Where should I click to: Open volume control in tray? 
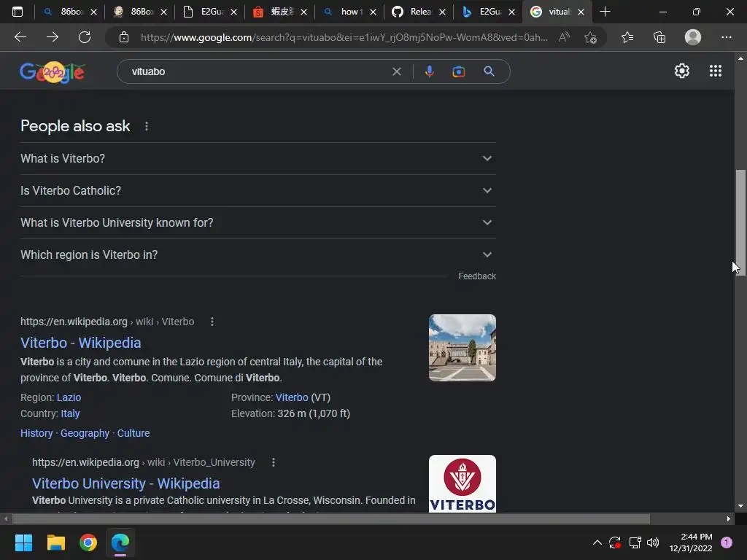(653, 542)
